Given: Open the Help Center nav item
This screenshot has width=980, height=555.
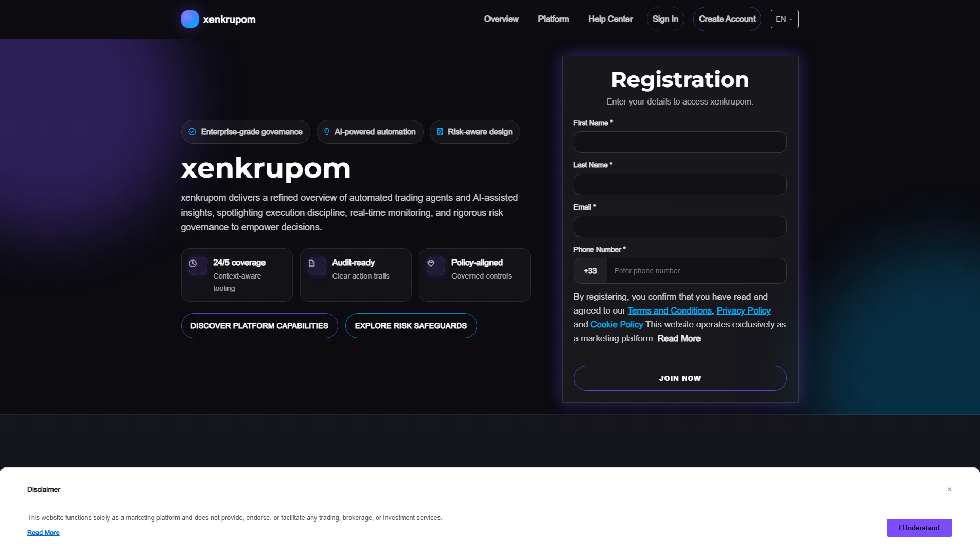Looking at the screenshot, I should click(610, 19).
